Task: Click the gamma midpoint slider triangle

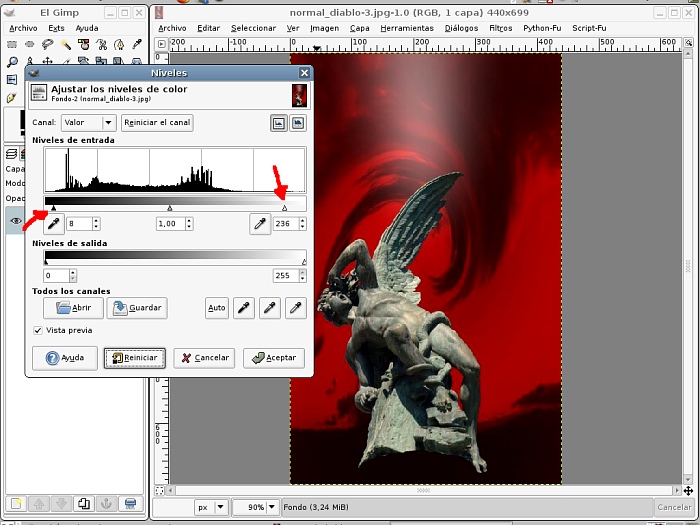Action: [x=170, y=208]
